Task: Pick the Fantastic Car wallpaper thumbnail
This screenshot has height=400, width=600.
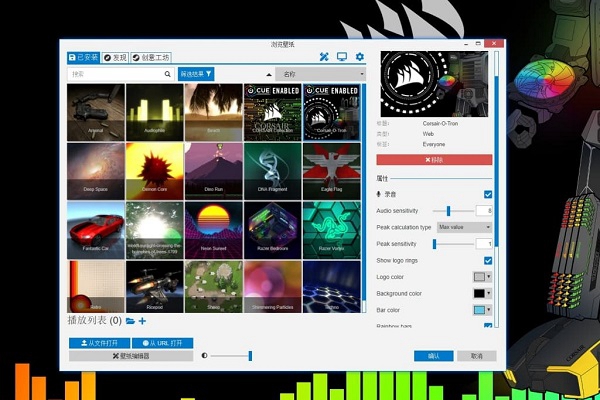Action: pos(96,228)
